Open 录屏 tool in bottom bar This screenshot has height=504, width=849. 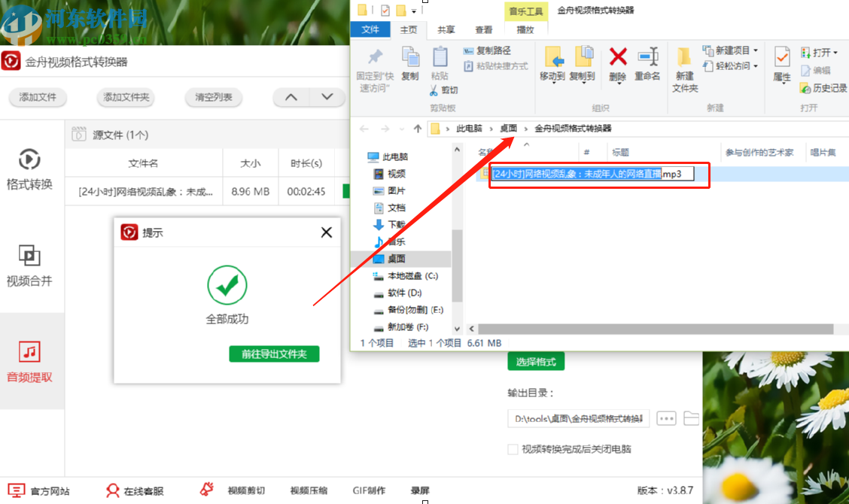click(x=420, y=490)
